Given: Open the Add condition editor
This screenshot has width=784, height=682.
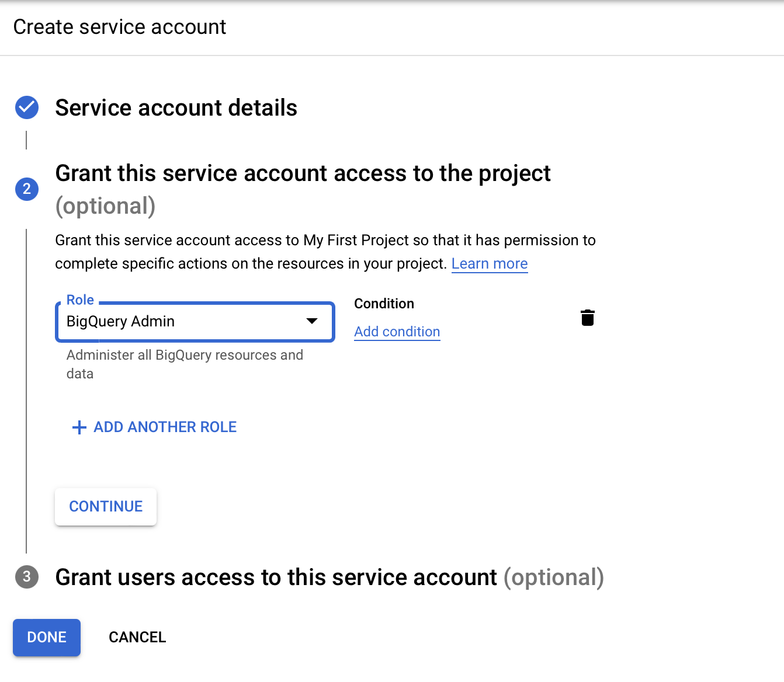Looking at the screenshot, I should [397, 332].
